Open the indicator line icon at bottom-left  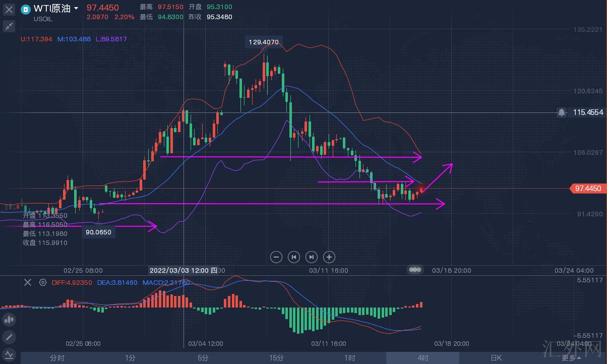click(9, 354)
